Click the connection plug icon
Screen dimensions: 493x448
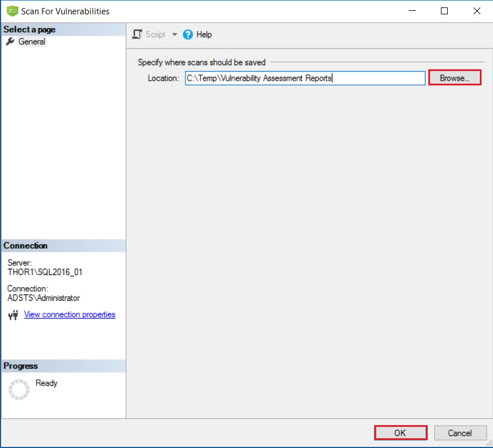click(13, 315)
